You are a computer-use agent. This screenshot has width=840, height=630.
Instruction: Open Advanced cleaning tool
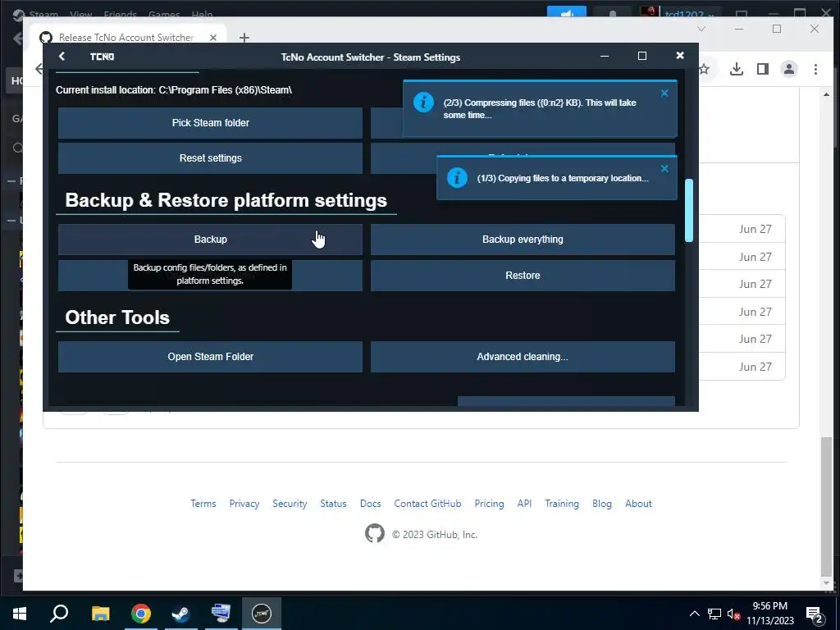[523, 357]
